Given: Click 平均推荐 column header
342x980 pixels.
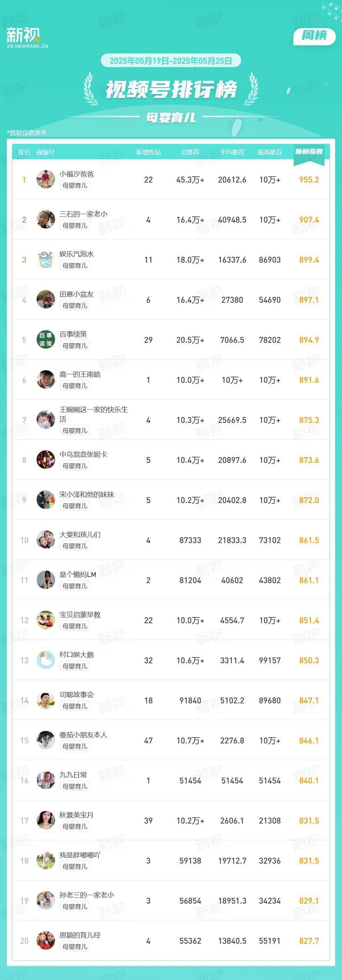Looking at the screenshot, I should [x=232, y=152].
